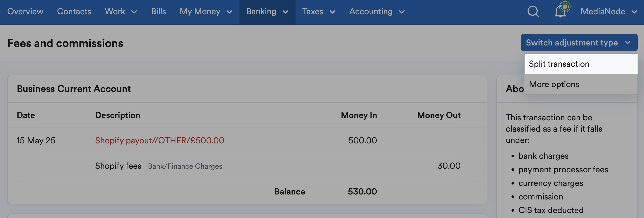Image resolution: width=644 pixels, height=218 pixels.
Task: Expand the Taxes dropdown
Action: coord(319,12)
